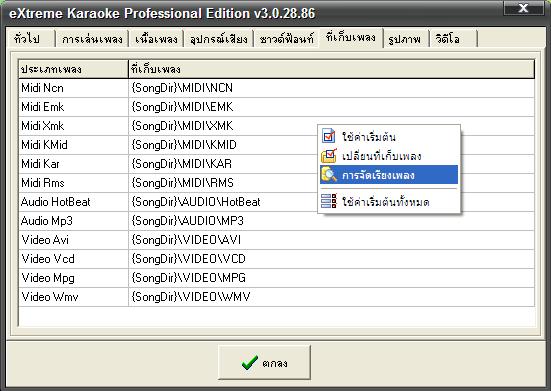The height and width of the screenshot is (391, 551).
Task: Click path {SongDir}\MIDI\KMID
Action: 184,145
